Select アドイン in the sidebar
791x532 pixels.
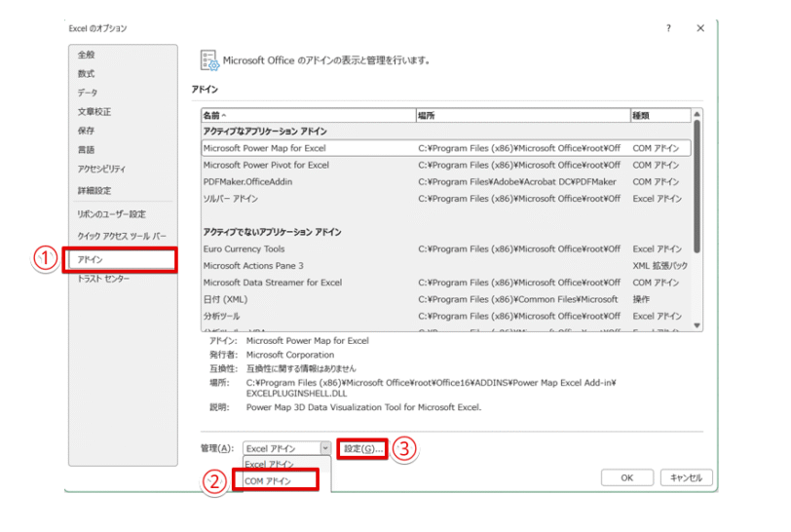pos(120,259)
